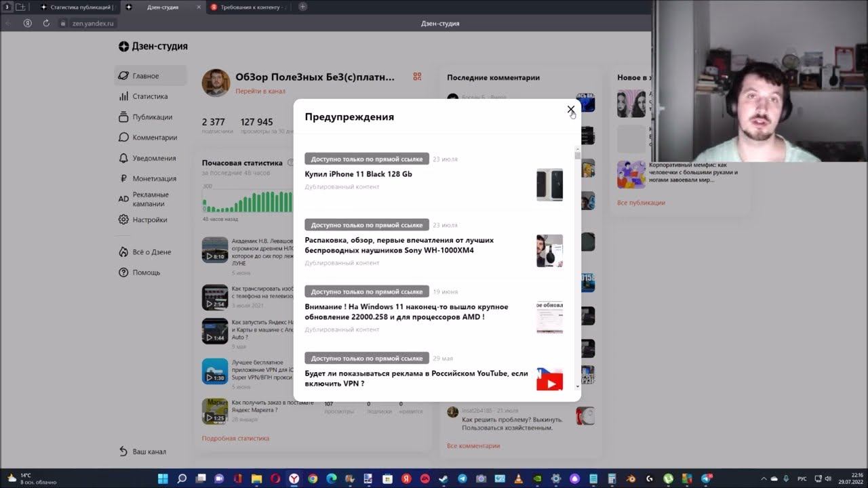Screen dimensions: 868x488
Task: Open Steam from the taskbar
Action: pos(443,479)
